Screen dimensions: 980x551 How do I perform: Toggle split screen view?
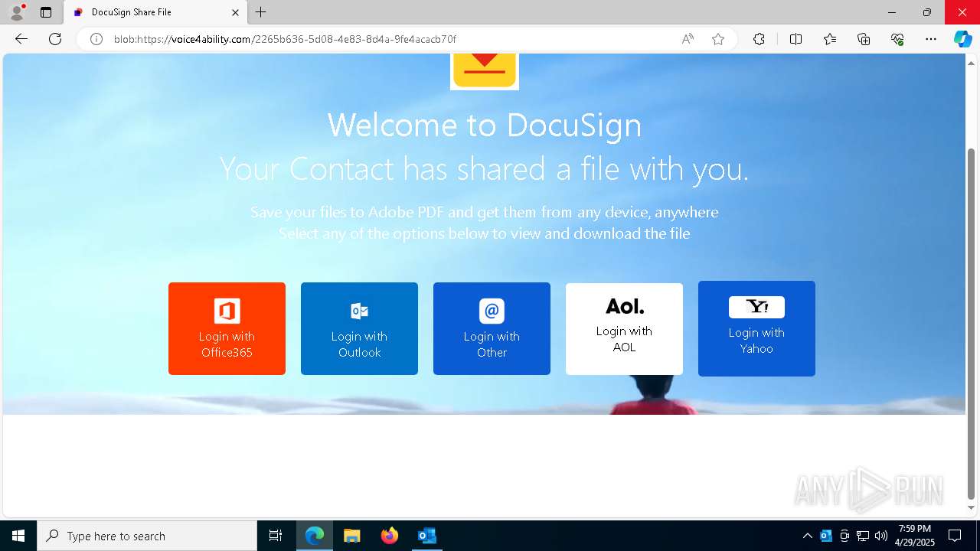(795, 39)
